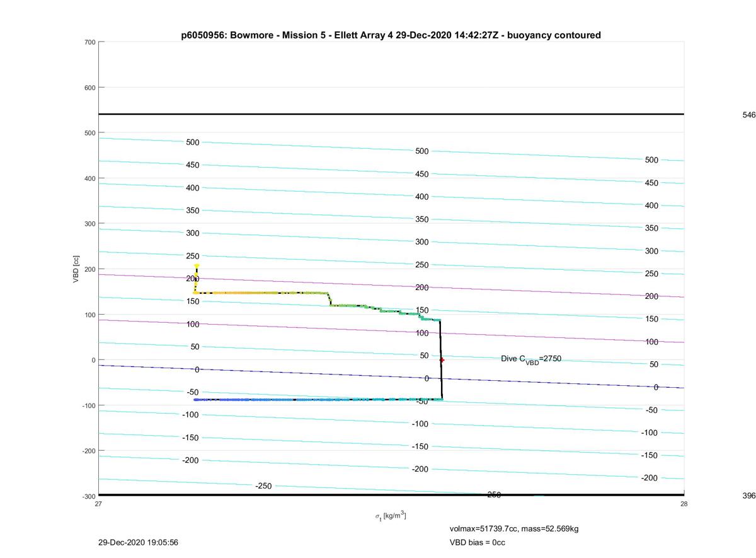Click the timestamp "29-Dec-2020 19:05:56"
Viewport: 756px width, 558px height.
(x=139, y=542)
